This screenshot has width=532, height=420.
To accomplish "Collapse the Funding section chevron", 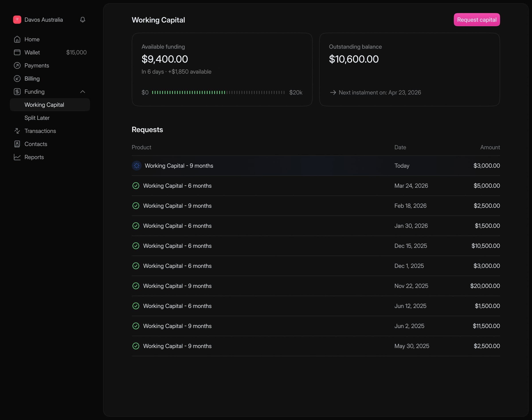I will click(83, 92).
